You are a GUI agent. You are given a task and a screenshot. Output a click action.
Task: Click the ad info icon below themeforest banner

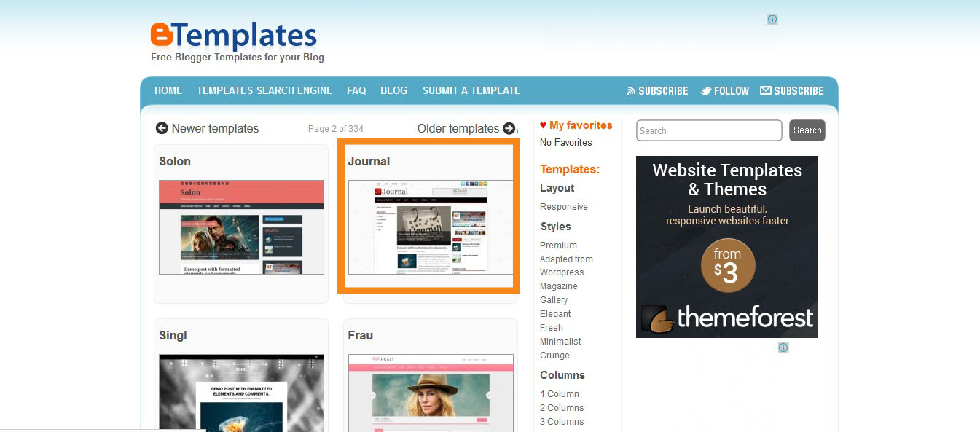[783, 347]
